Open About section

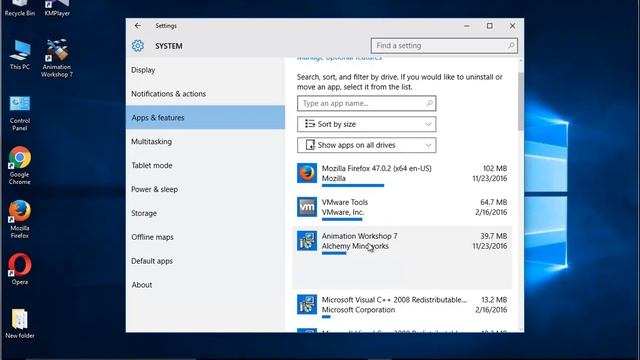[x=205, y=284]
